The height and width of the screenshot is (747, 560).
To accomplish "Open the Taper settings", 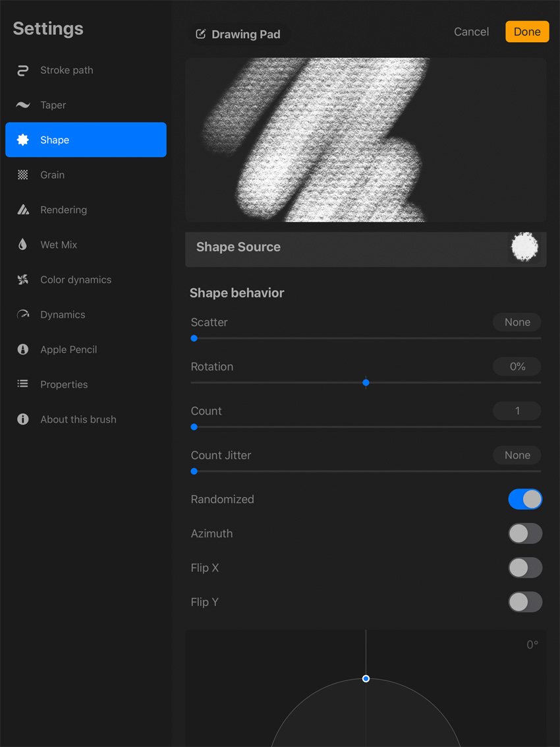I will [x=53, y=105].
